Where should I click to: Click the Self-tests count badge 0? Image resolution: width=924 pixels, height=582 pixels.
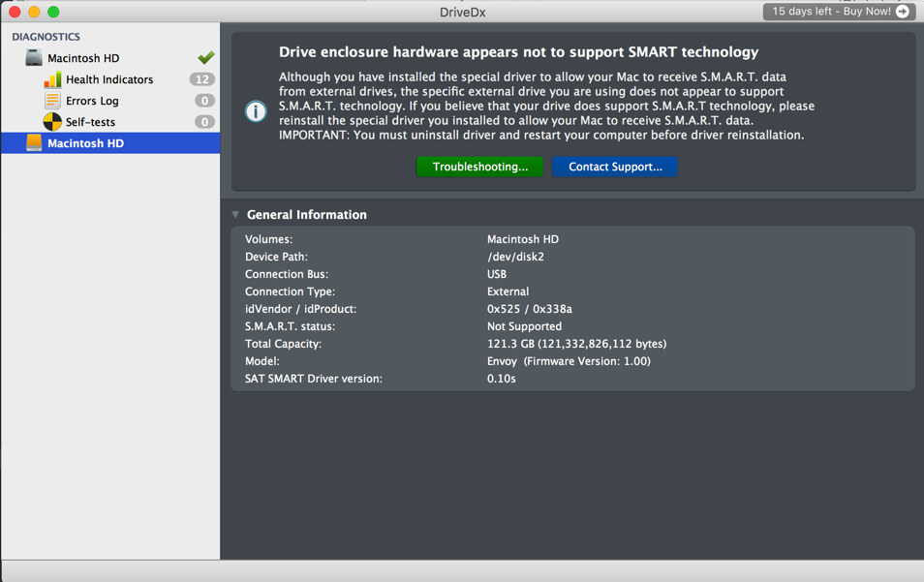coord(204,122)
